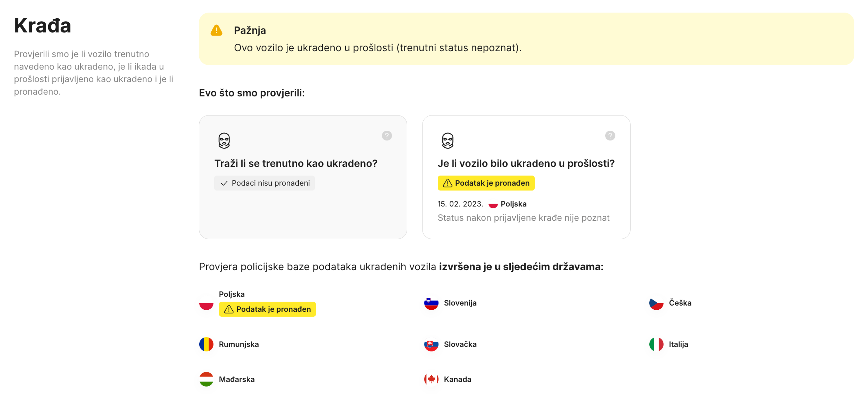Click the Czech Republic flag icon
This screenshot has height=401, width=868.
coord(657,303)
